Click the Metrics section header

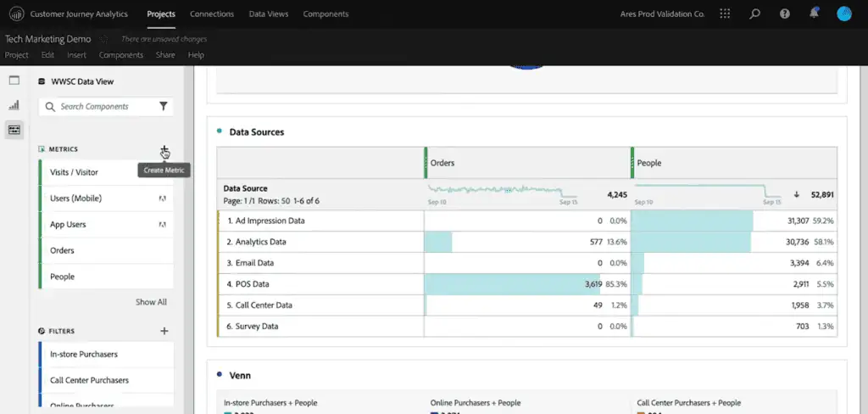coord(63,149)
